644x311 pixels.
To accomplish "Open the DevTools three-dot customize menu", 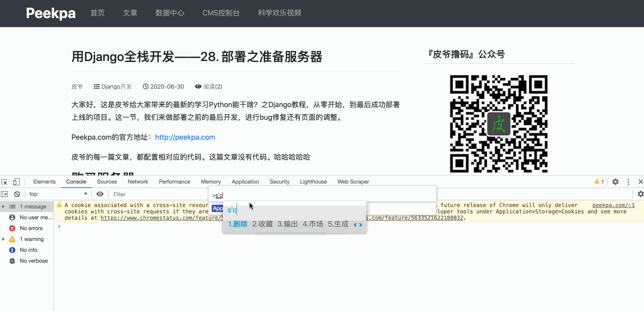I will tap(628, 182).
